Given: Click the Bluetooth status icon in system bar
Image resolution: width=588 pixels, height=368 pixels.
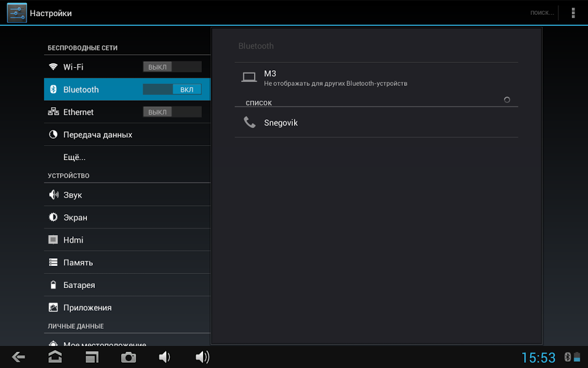Looking at the screenshot, I should click(567, 357).
